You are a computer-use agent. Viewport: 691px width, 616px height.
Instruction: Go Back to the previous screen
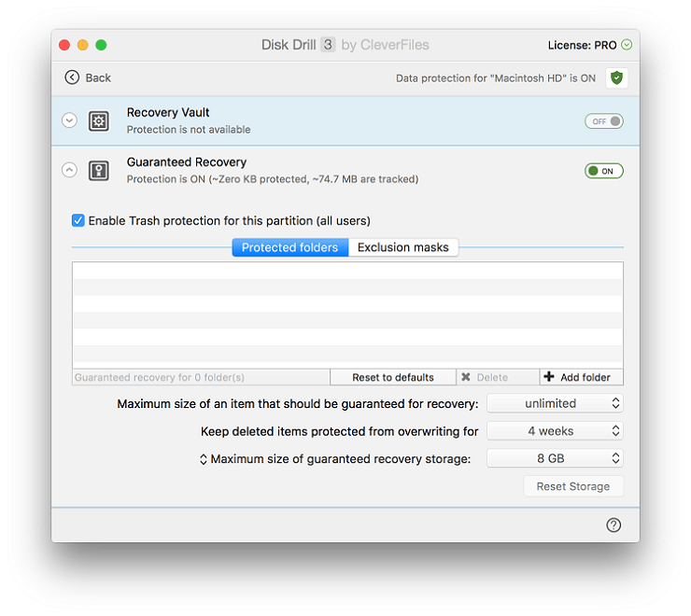point(87,77)
